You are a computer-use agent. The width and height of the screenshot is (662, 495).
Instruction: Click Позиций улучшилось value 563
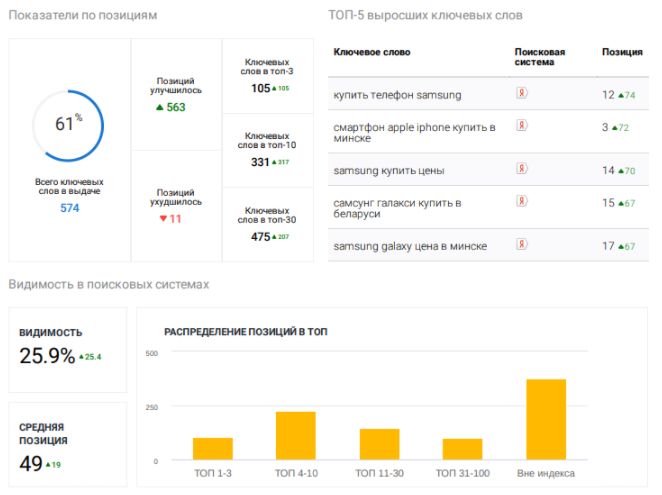click(x=176, y=107)
